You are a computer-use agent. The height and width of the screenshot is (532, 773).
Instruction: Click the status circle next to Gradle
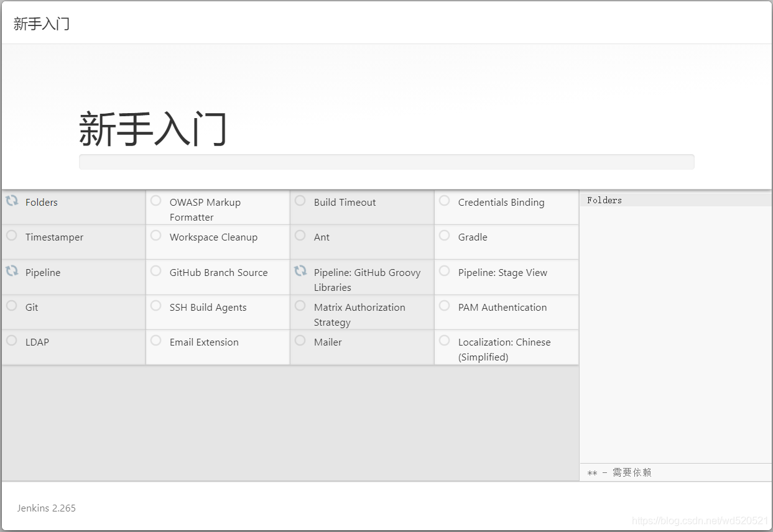click(x=445, y=235)
